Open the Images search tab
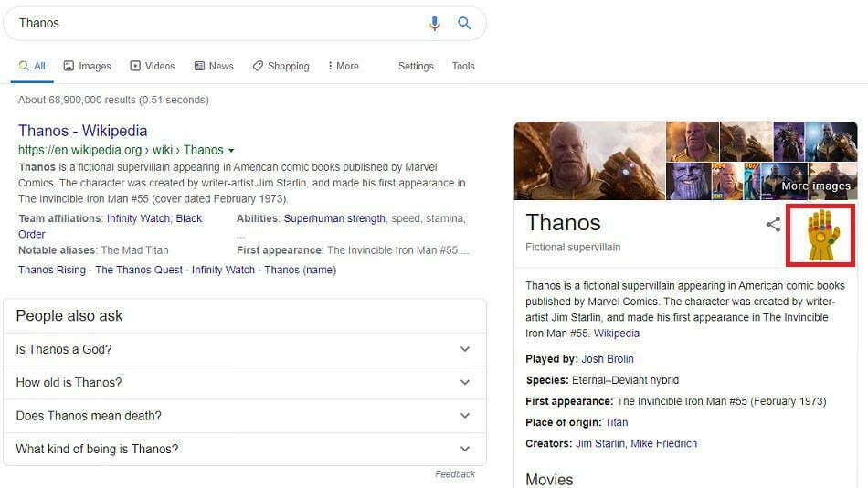This screenshot has width=868, height=488. point(87,66)
